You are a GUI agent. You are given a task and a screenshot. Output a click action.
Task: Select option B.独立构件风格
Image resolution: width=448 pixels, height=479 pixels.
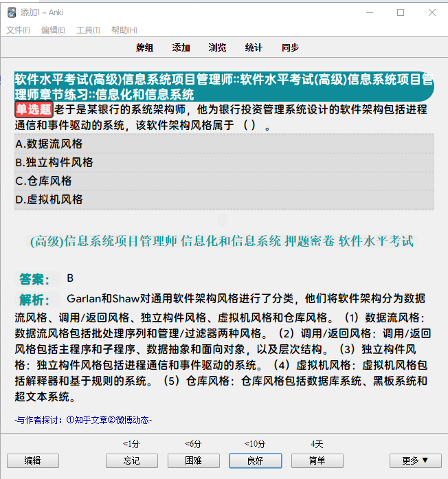224,162
